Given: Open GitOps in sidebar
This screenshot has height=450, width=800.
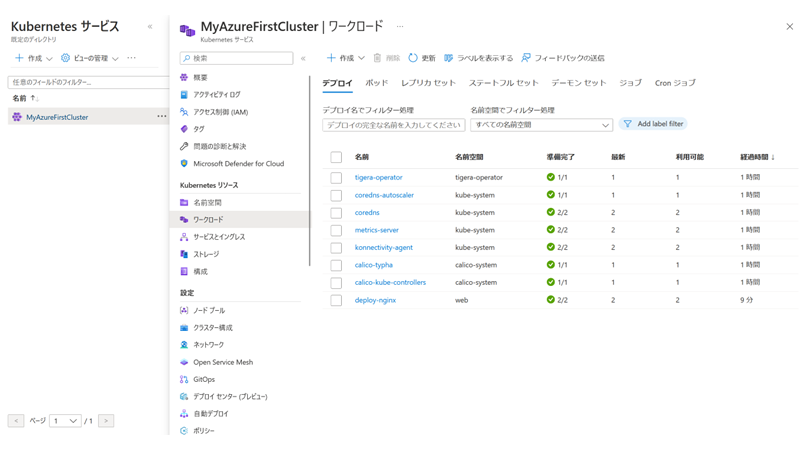Looking at the screenshot, I should [197, 380].
